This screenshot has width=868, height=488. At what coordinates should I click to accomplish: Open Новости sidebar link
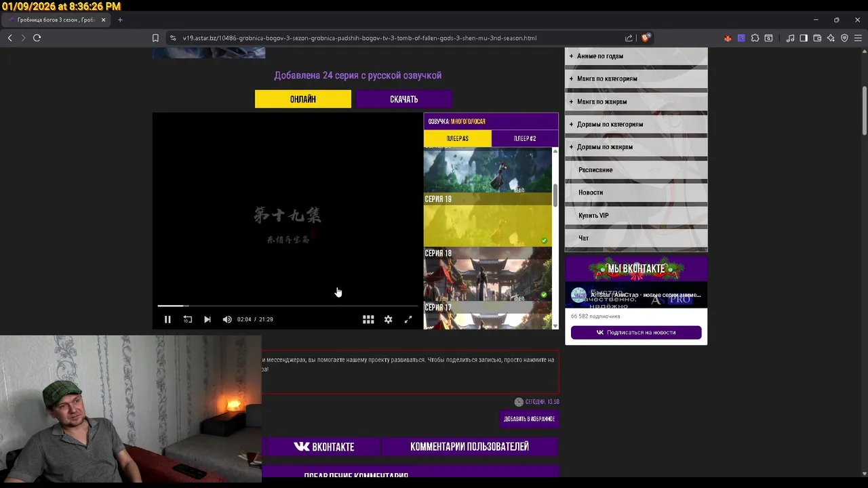(636, 192)
